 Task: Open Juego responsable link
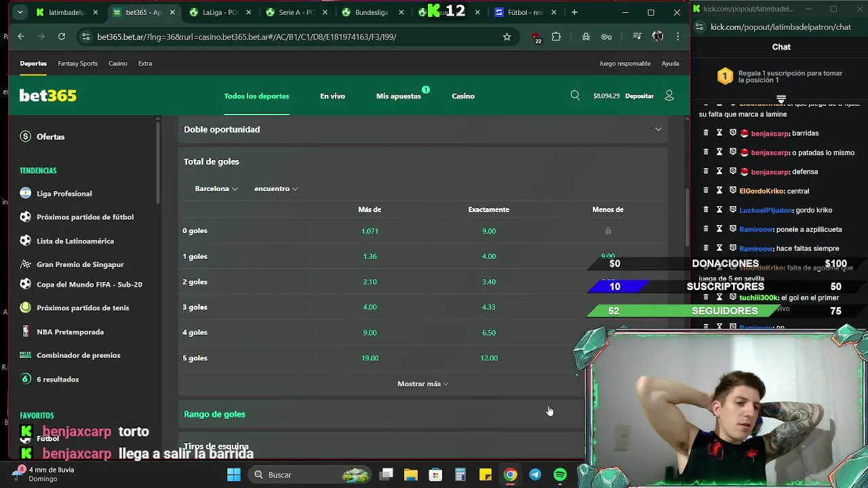(625, 64)
